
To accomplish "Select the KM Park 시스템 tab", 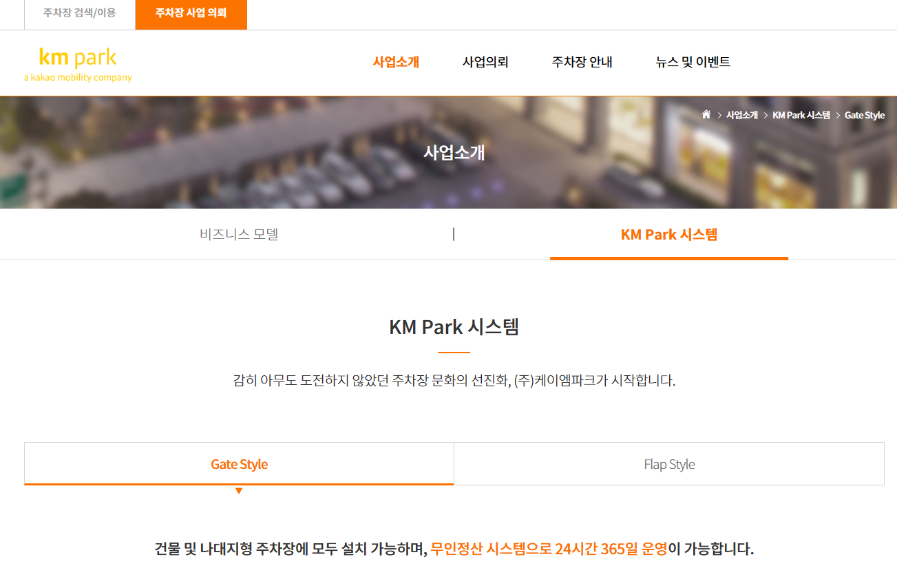I will tap(668, 234).
